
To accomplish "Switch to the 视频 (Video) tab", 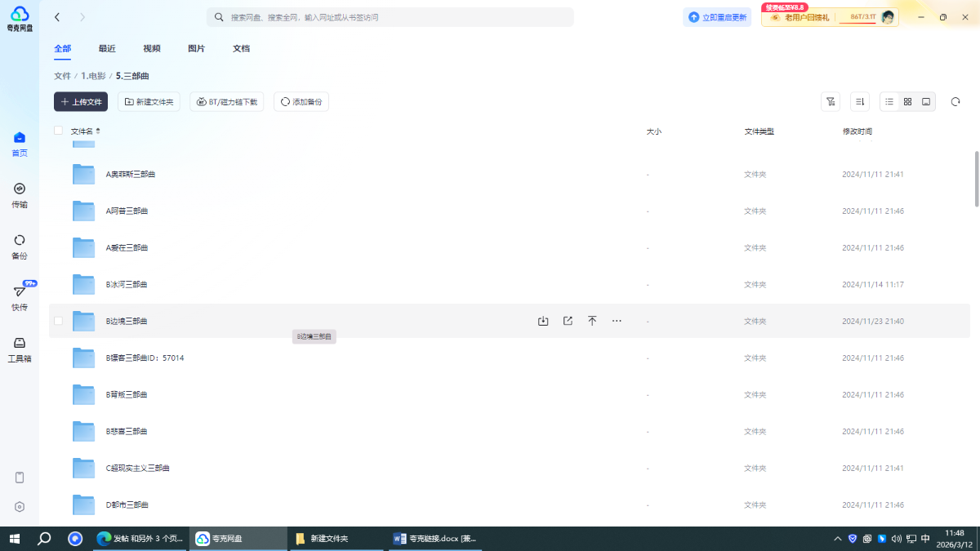I will [x=152, y=49].
